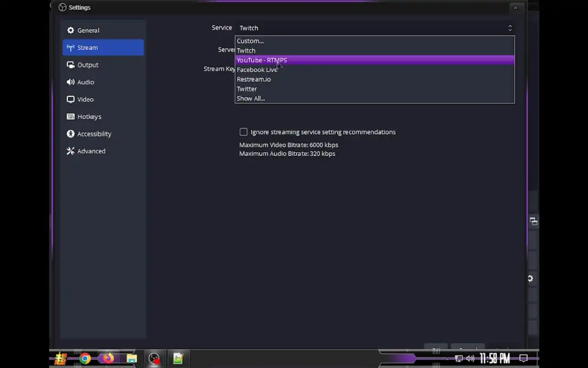Choose Custom... from the Service list
This screenshot has height=368, width=588.
pos(374,41)
